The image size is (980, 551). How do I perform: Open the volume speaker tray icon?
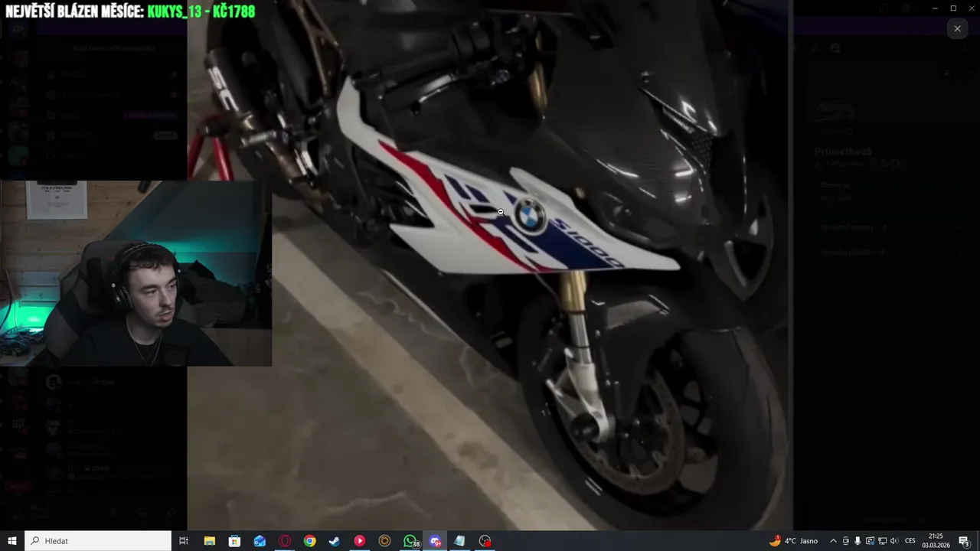click(x=894, y=541)
